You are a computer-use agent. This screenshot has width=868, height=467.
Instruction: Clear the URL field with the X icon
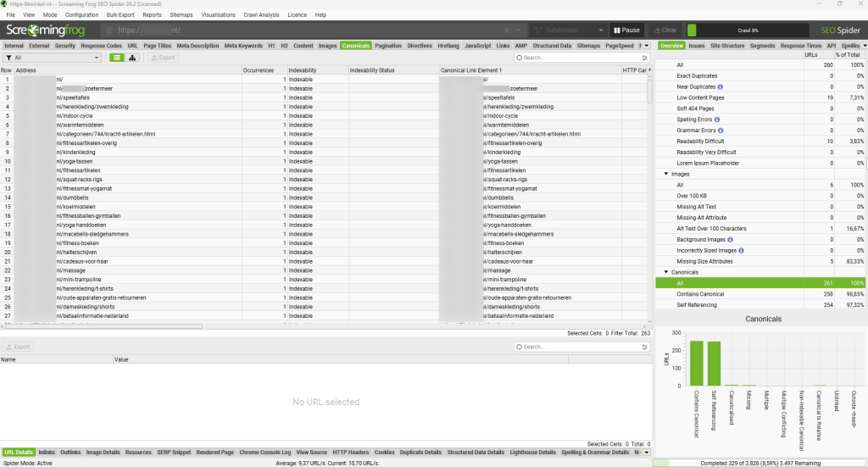point(507,30)
